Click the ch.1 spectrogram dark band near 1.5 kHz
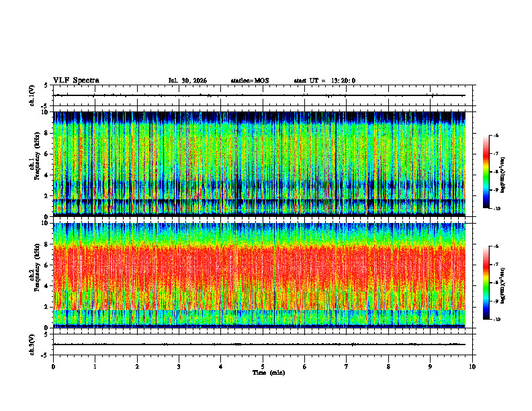This screenshot has width=532, height=411. point(259,201)
